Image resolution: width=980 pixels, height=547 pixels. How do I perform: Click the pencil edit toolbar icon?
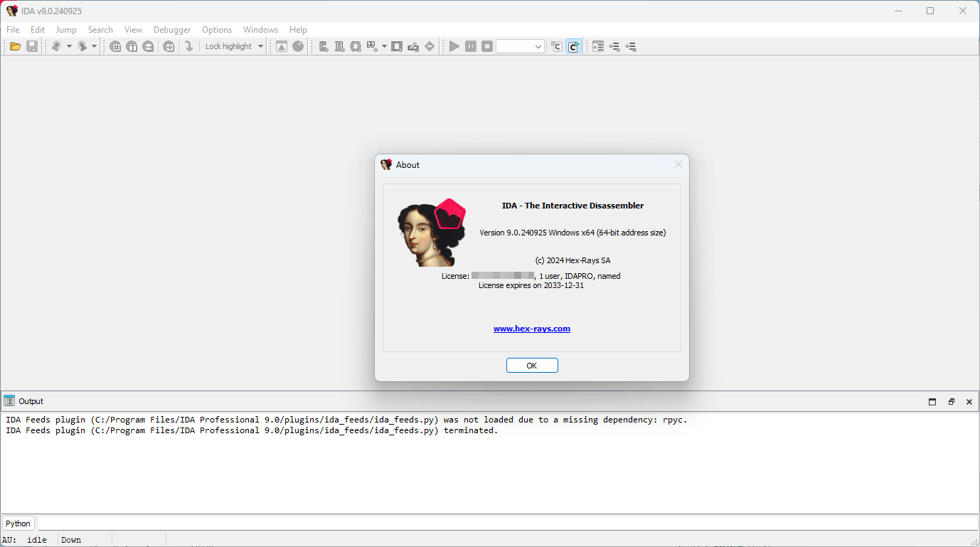coord(413,46)
